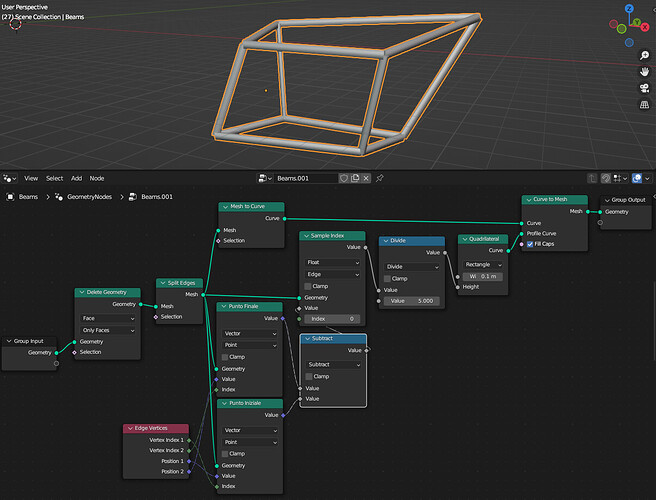This screenshot has height=500, width=656.
Task: Open the Rectangle mode dropdown in Quadrilateral
Action: (483, 265)
